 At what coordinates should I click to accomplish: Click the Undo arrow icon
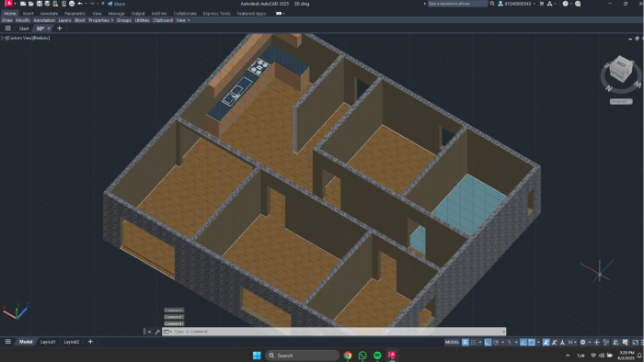pyautogui.click(x=80, y=4)
